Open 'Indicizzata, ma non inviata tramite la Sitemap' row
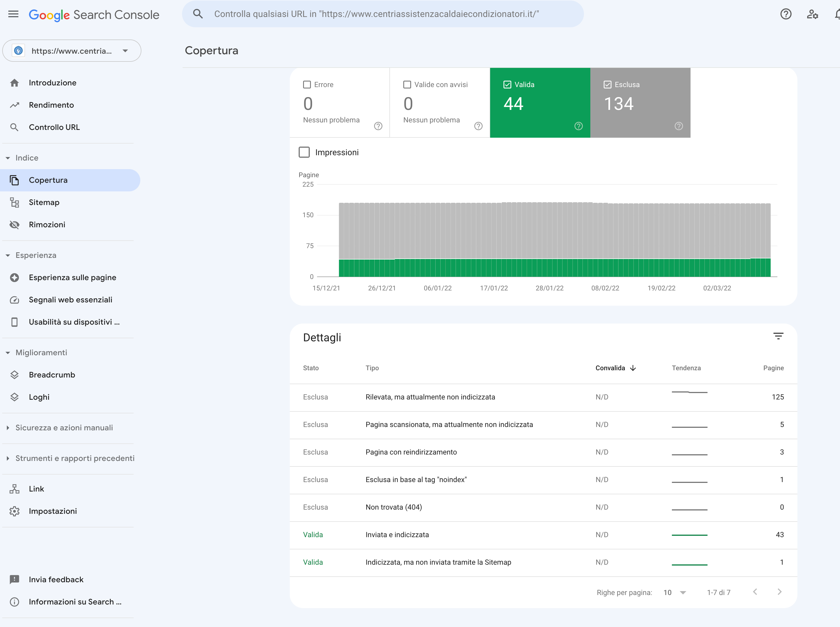This screenshot has width=840, height=627. pyautogui.click(x=543, y=562)
